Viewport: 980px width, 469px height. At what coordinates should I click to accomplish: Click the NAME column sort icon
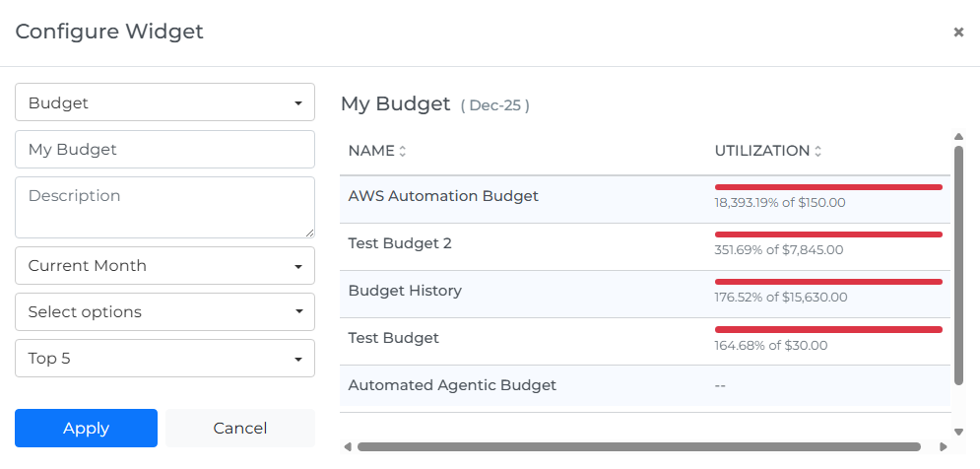click(x=402, y=152)
